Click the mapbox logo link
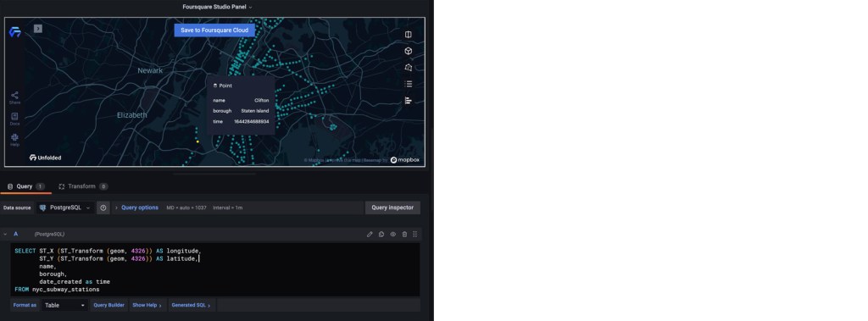 [404, 160]
